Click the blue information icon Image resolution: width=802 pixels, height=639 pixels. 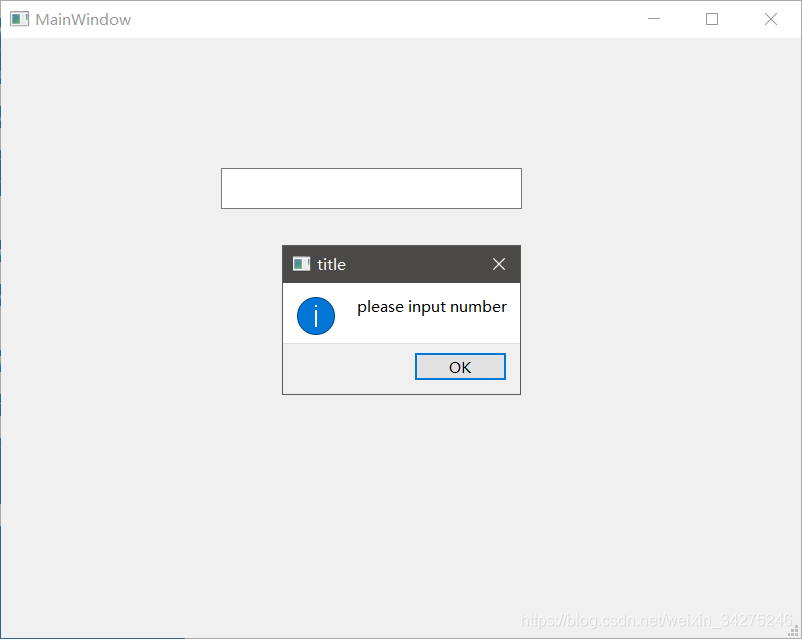coord(316,316)
